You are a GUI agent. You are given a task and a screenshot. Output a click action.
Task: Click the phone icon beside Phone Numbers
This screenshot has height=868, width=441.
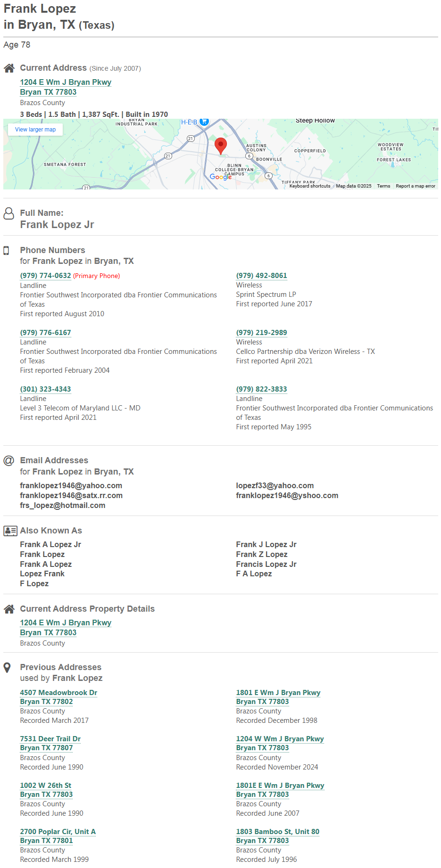[x=6, y=251]
